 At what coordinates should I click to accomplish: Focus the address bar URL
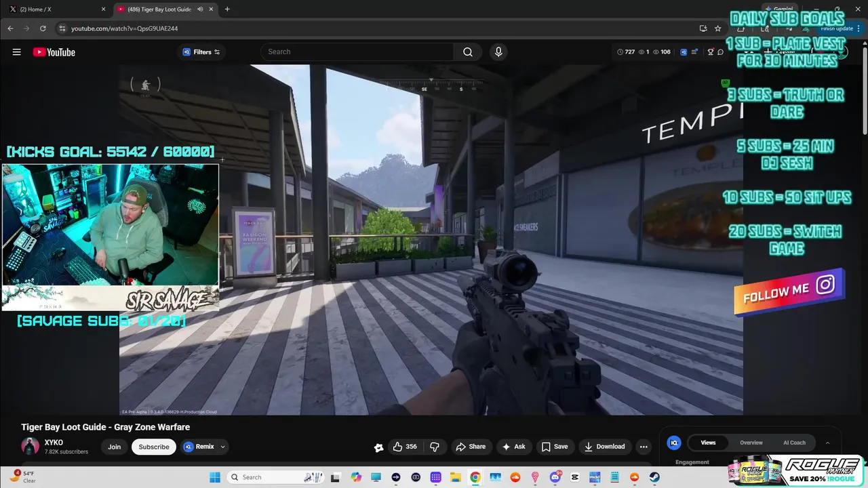pos(124,28)
